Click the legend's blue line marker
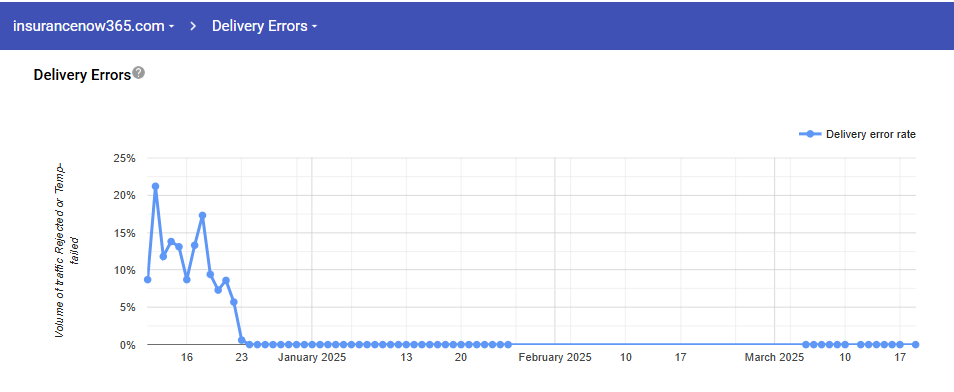This screenshot has height=392, width=954. (x=810, y=135)
